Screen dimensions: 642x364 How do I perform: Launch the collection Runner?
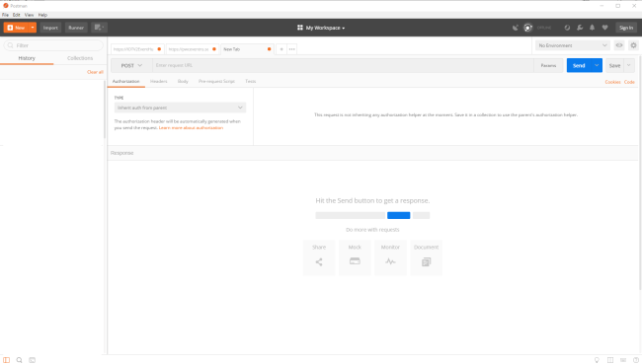pos(76,28)
